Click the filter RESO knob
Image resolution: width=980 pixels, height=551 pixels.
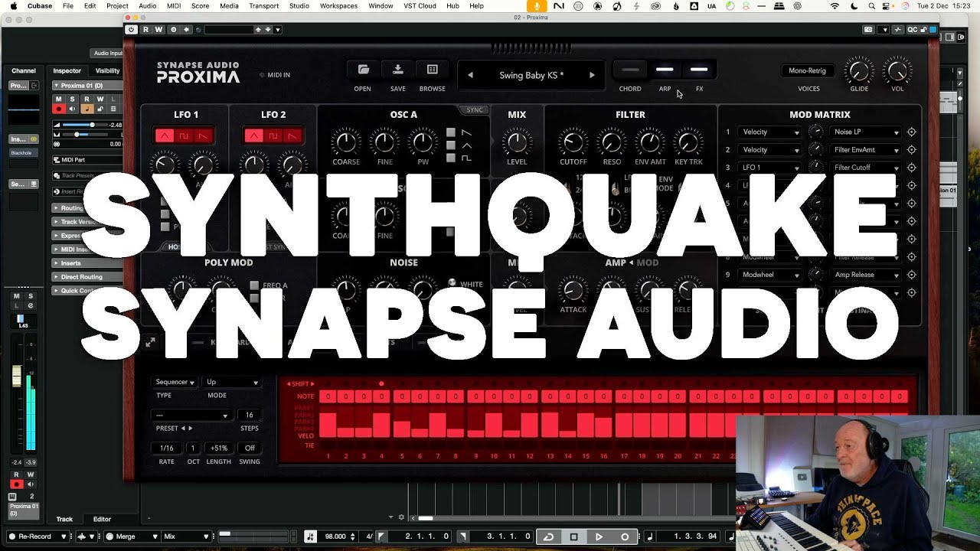(611, 142)
